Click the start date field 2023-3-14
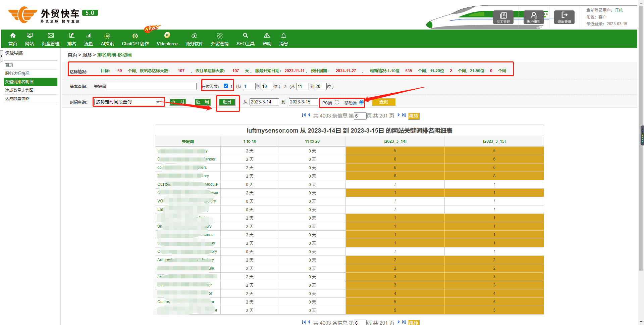 [264, 102]
